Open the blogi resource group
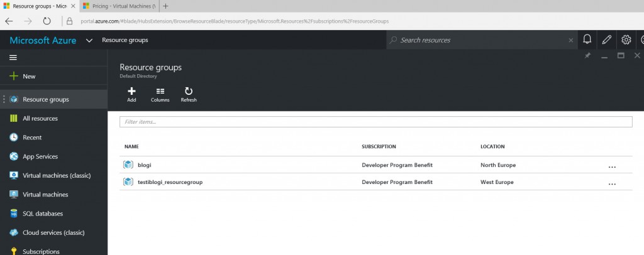Viewport: 644px width, 255px height. [x=376, y=165]
